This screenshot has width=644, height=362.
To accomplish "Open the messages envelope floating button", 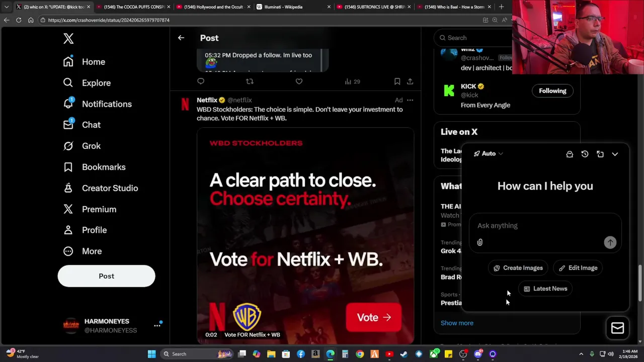I will tap(617, 328).
